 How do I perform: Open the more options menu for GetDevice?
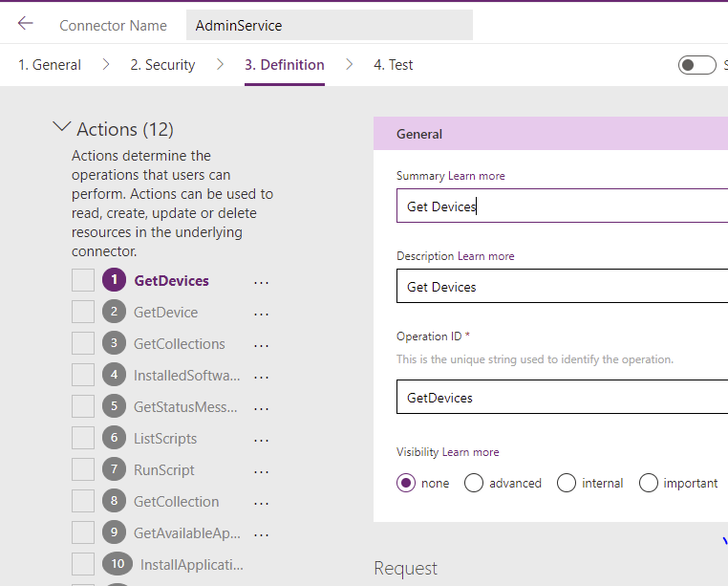click(262, 314)
